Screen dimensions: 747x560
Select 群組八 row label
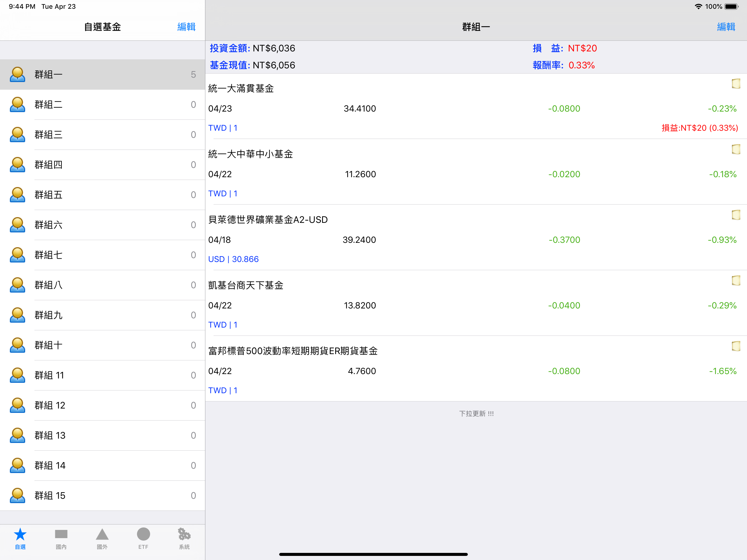48,285
